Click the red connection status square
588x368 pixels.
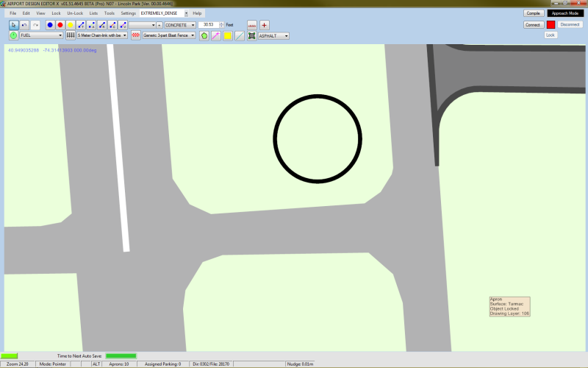tap(551, 25)
